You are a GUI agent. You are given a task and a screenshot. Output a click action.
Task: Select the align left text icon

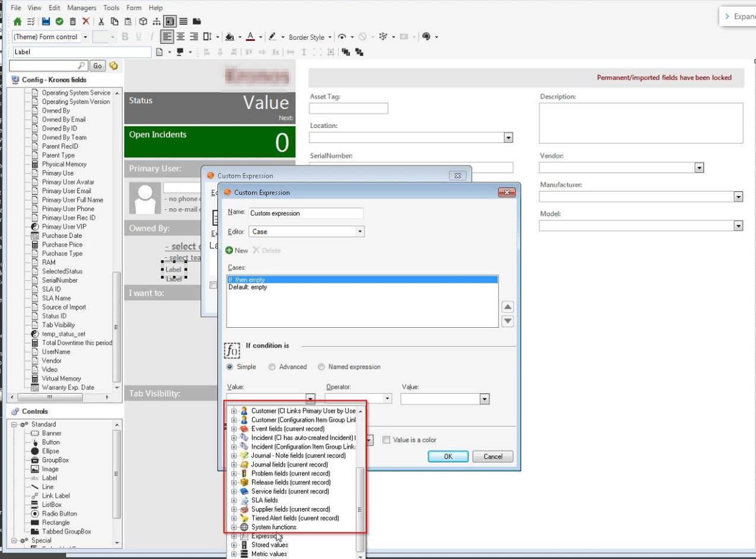click(169, 37)
